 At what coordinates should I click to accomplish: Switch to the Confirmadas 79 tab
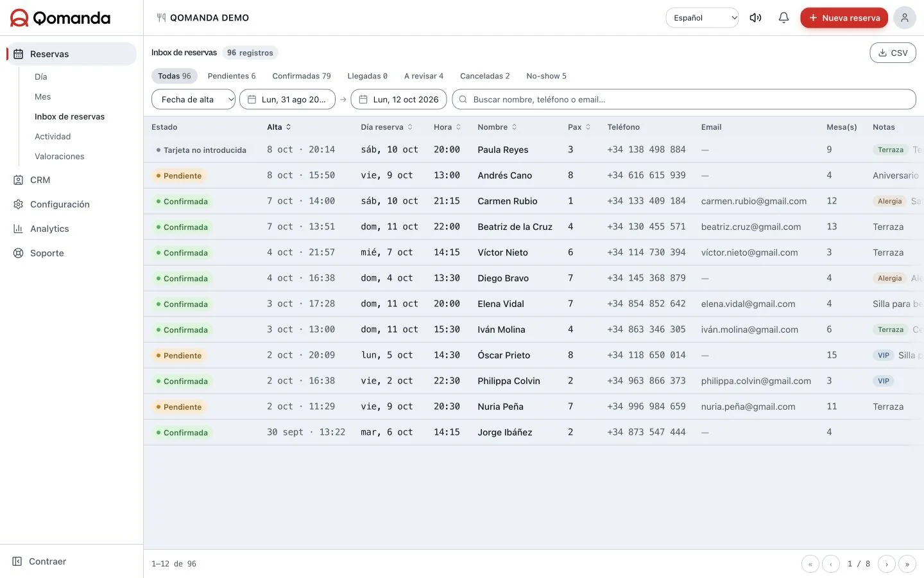302,76
